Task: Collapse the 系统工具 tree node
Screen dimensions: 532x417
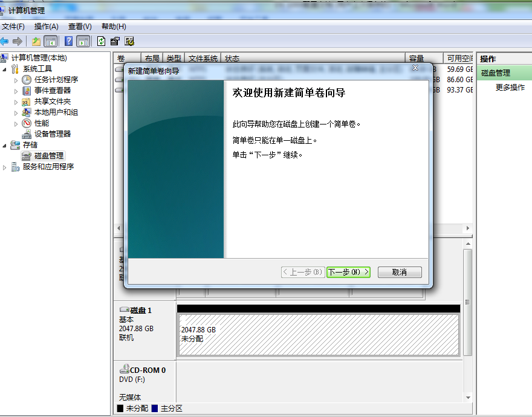Action: [x=4, y=68]
